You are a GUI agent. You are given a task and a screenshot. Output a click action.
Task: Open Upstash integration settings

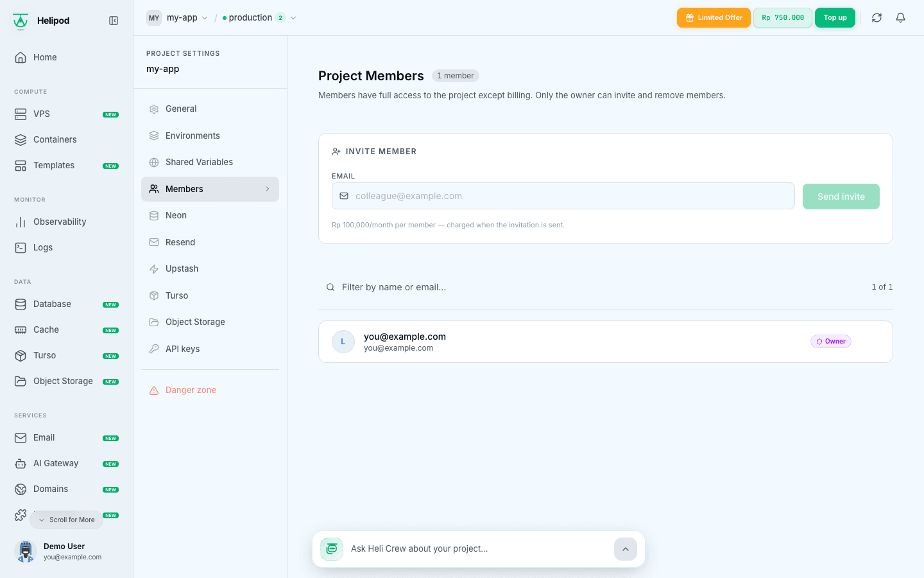[x=210, y=268]
